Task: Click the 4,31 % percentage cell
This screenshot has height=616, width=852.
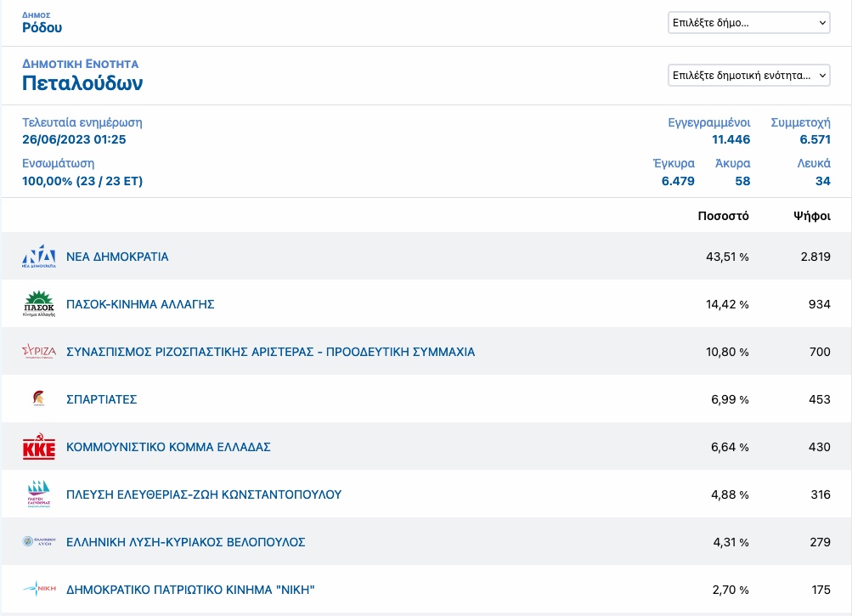Action: tap(731, 542)
